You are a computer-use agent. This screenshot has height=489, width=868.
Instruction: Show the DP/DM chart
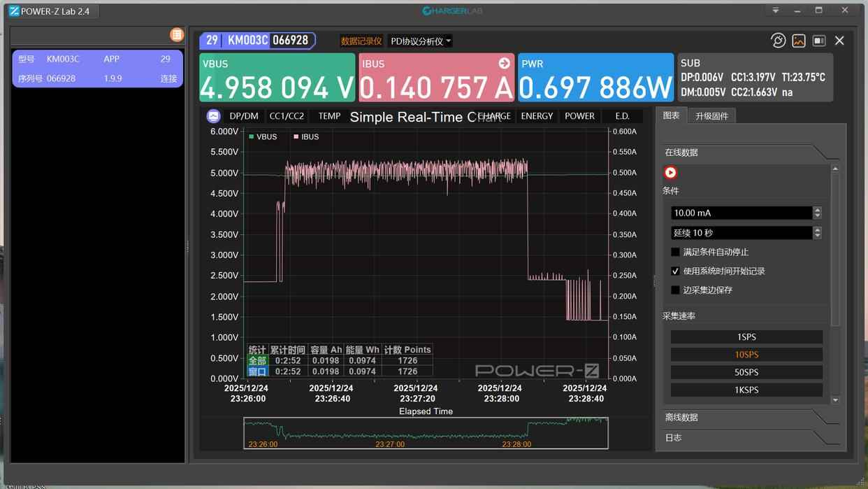click(x=244, y=116)
